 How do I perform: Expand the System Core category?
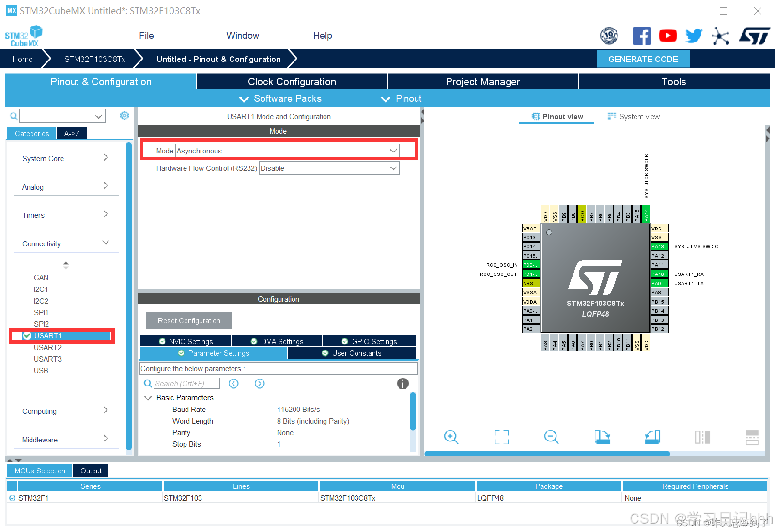(x=66, y=158)
